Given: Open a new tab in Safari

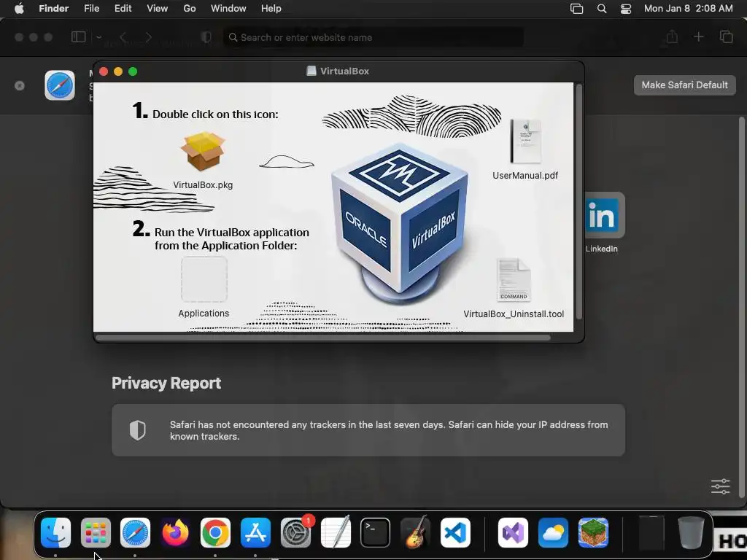Looking at the screenshot, I should (698, 37).
